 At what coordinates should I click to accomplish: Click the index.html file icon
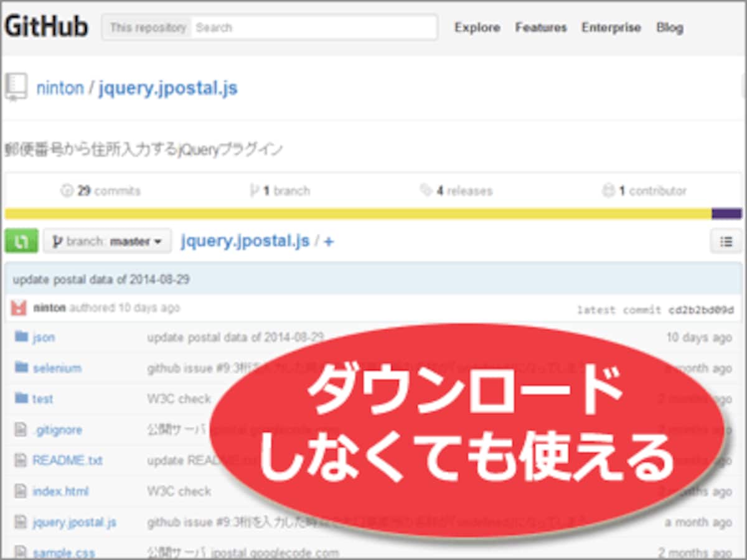(x=22, y=492)
